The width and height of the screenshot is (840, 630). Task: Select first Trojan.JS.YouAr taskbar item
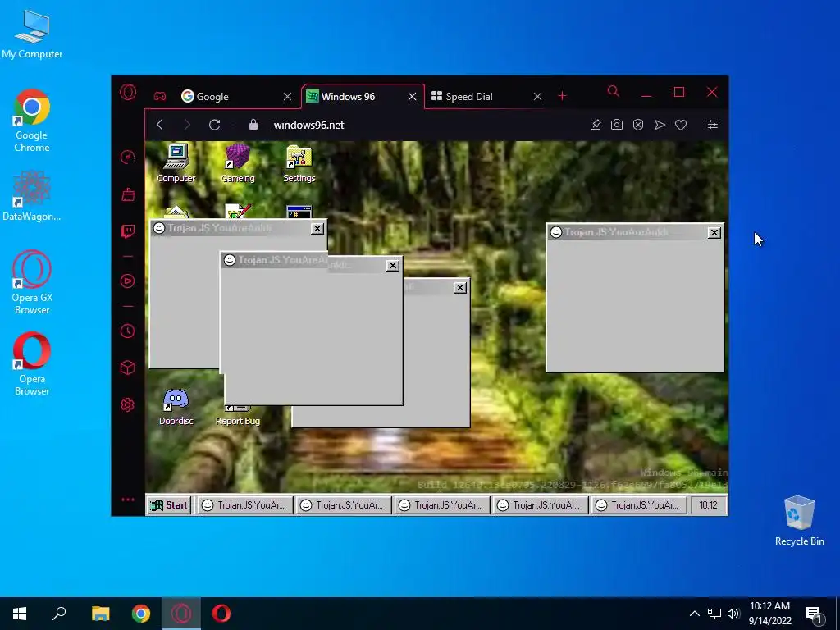pyautogui.click(x=244, y=505)
